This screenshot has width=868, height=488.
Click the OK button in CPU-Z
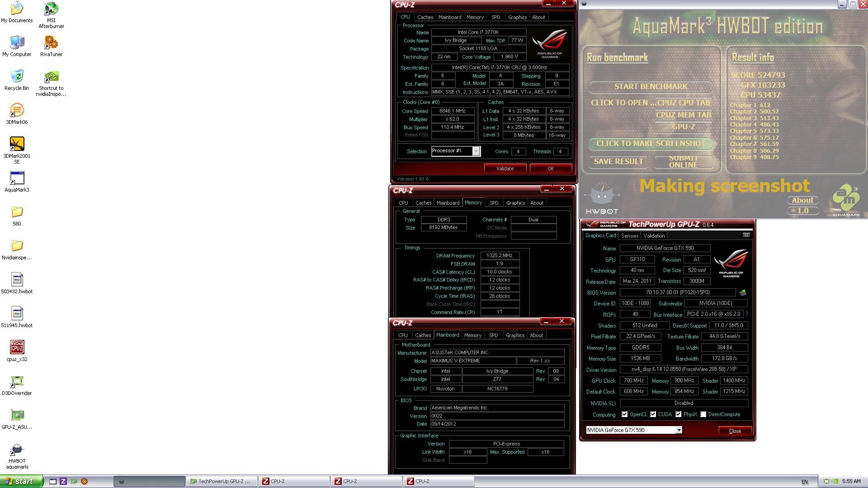(550, 169)
